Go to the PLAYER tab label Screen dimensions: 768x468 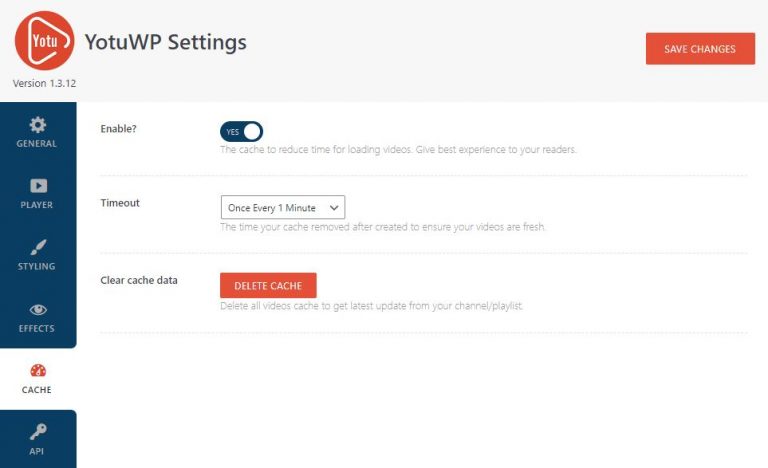tap(37, 205)
